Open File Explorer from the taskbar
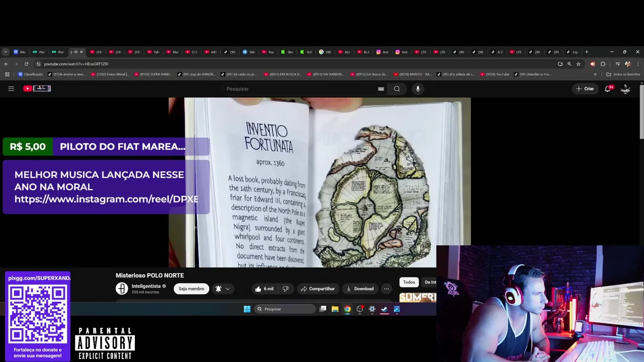This screenshot has height=362, width=644. tap(335, 309)
